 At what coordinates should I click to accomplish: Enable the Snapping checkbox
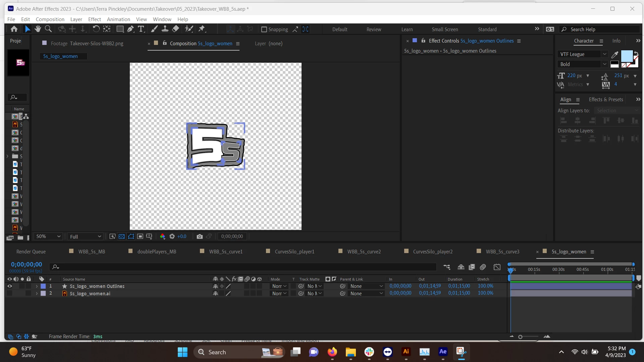pyautogui.click(x=264, y=29)
